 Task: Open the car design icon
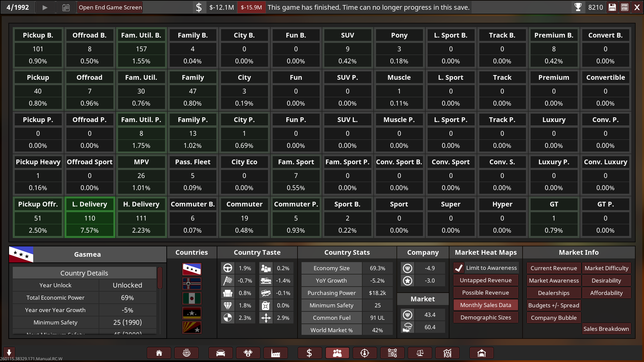click(220, 353)
